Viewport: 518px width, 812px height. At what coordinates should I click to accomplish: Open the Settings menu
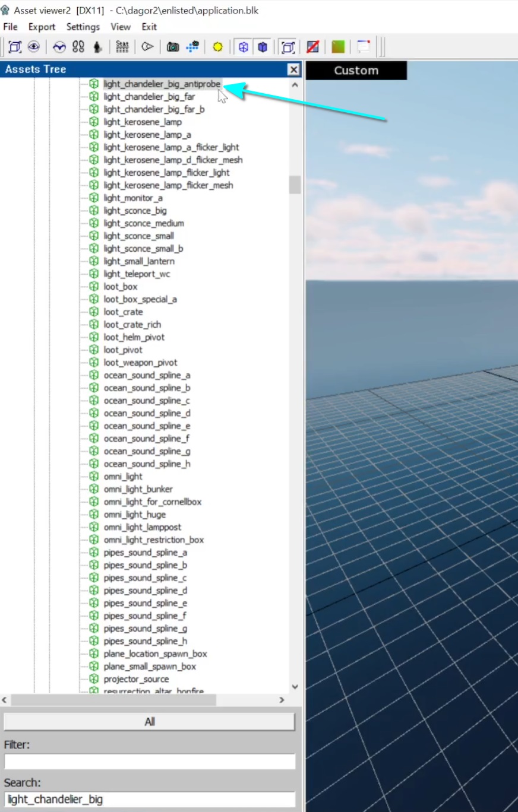pyautogui.click(x=83, y=27)
